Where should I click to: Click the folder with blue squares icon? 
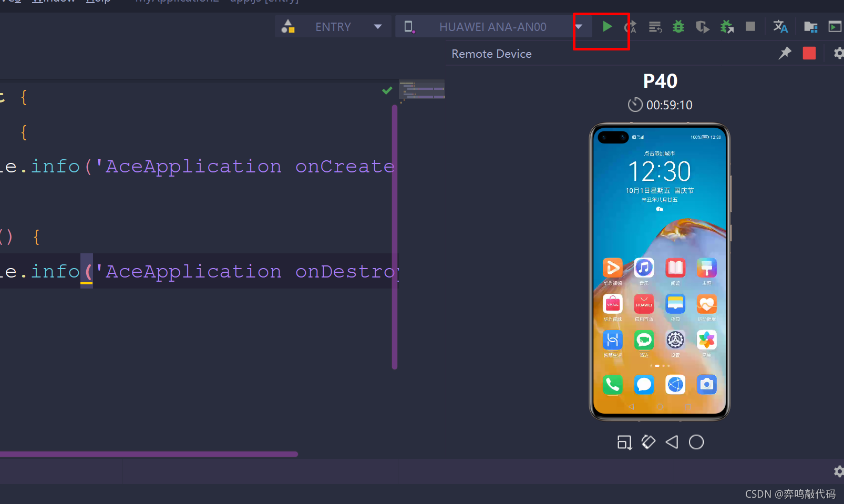[811, 27]
